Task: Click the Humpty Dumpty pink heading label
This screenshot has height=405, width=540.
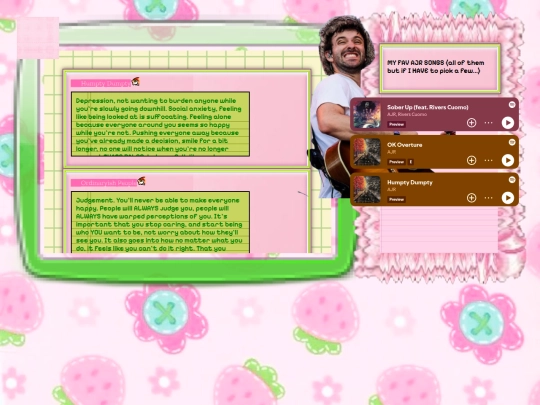Action: [x=101, y=83]
